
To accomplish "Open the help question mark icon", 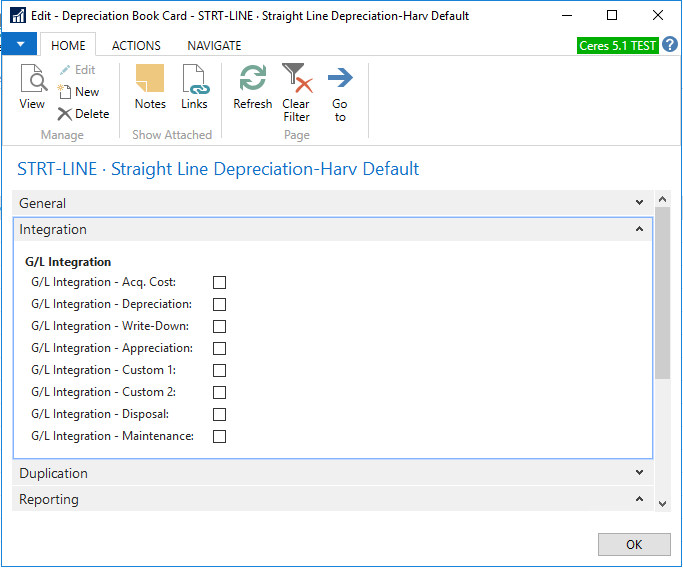I will tap(670, 45).
